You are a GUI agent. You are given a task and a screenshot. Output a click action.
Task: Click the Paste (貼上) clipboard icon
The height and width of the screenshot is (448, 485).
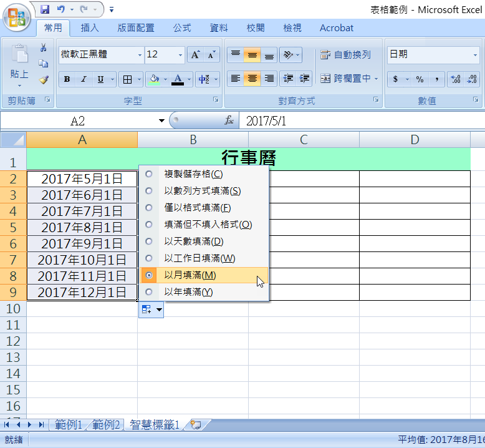19,54
